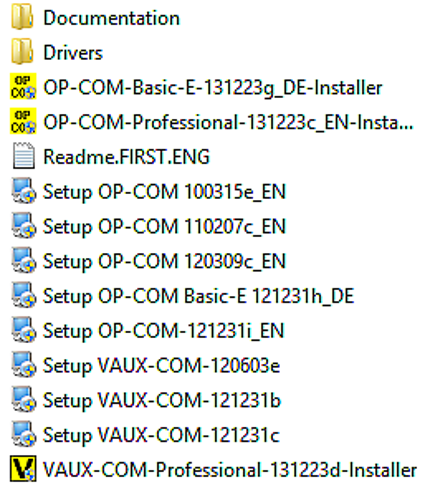
Task: Click the Setup VAUX-COM-120603e setup icon
Action: 23,365
